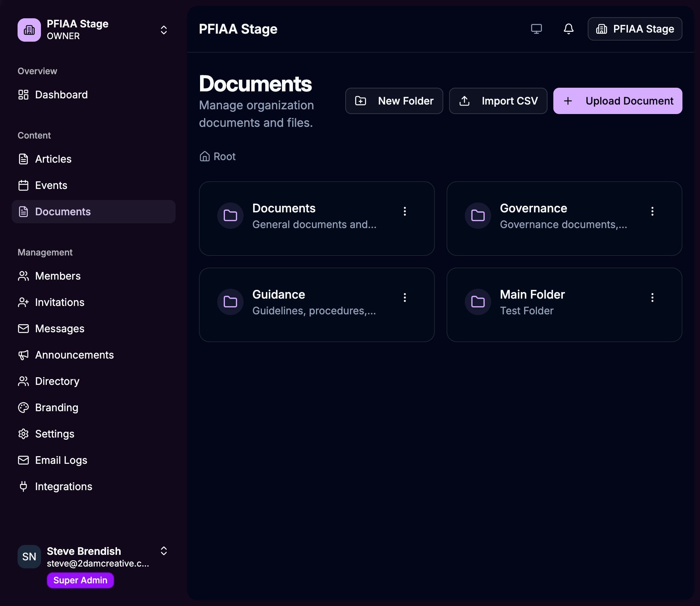
Task: Click the PFIAA Stage organization logo icon
Action: [x=29, y=30]
